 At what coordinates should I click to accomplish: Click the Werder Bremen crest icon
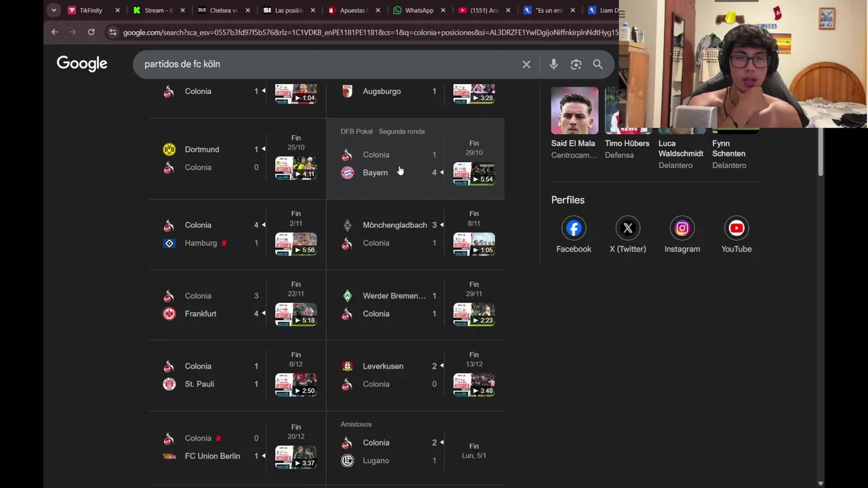(347, 296)
